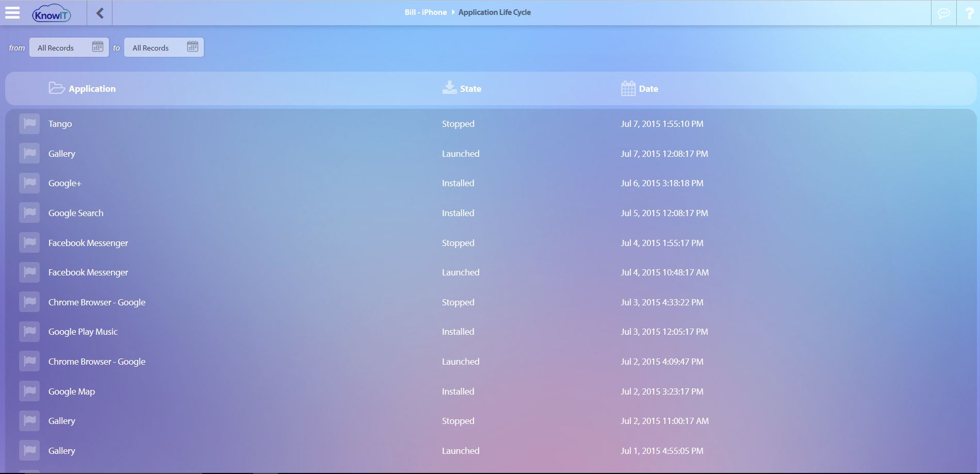Flag the Chrome Browser Stopped row

click(x=29, y=302)
